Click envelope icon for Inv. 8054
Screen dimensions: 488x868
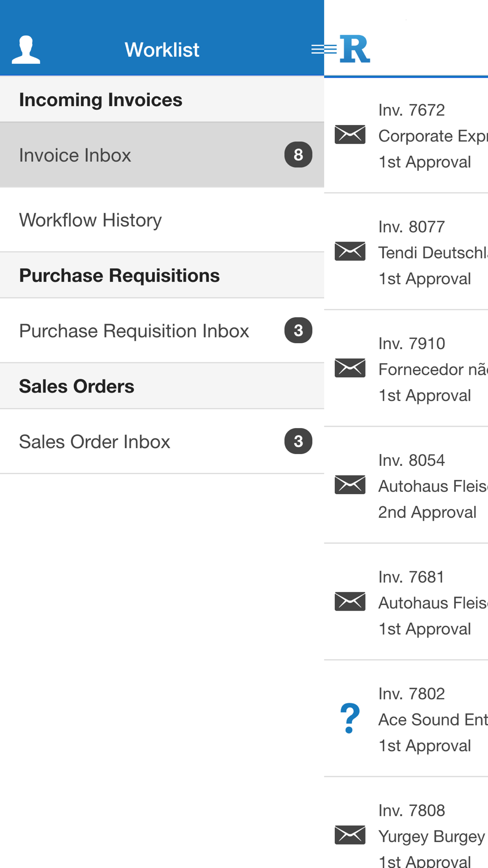point(350,485)
